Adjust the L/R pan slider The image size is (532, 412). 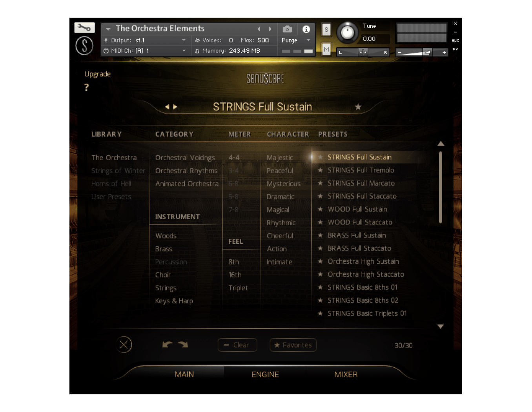363,52
